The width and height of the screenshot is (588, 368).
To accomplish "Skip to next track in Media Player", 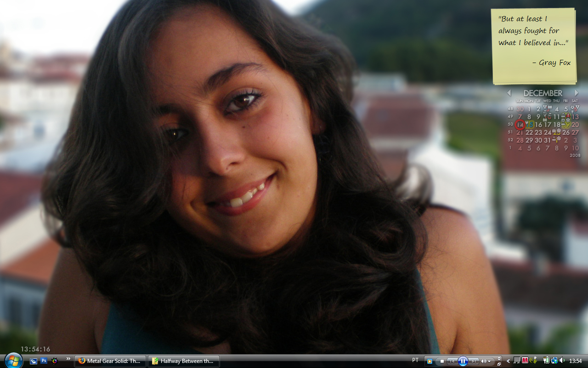I will coord(474,362).
